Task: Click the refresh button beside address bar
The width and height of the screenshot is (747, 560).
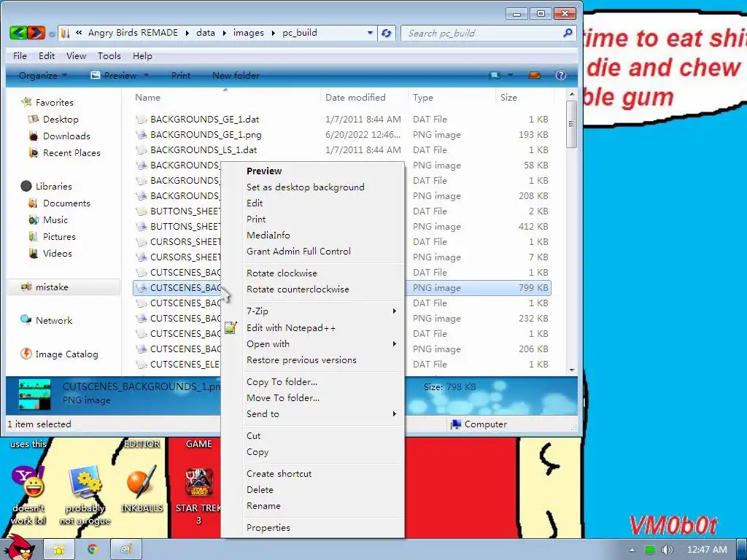Action: pos(387,33)
